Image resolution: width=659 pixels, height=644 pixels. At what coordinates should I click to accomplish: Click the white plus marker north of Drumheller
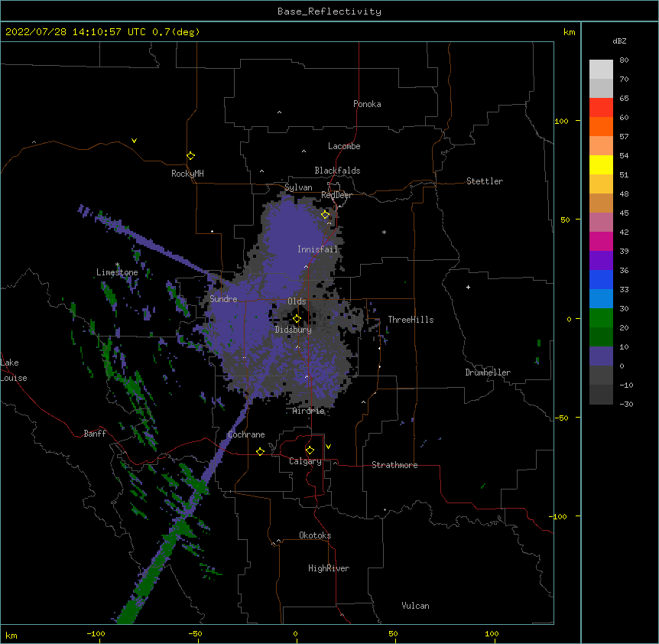pos(468,287)
